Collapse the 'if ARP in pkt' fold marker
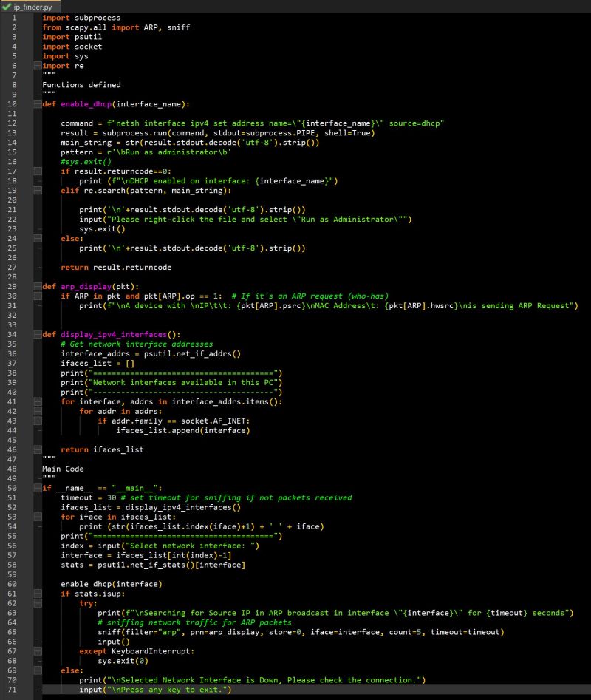Screen dimensions: 591x700 (x=38, y=296)
